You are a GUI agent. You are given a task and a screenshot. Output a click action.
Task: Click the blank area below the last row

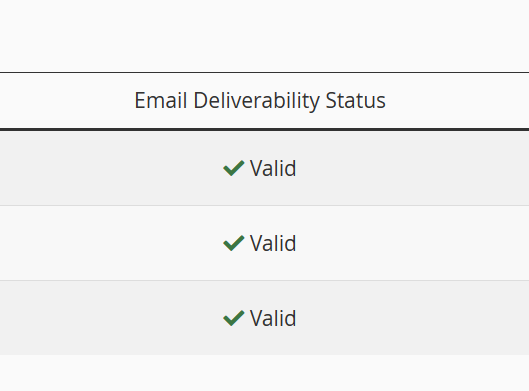click(x=264, y=373)
